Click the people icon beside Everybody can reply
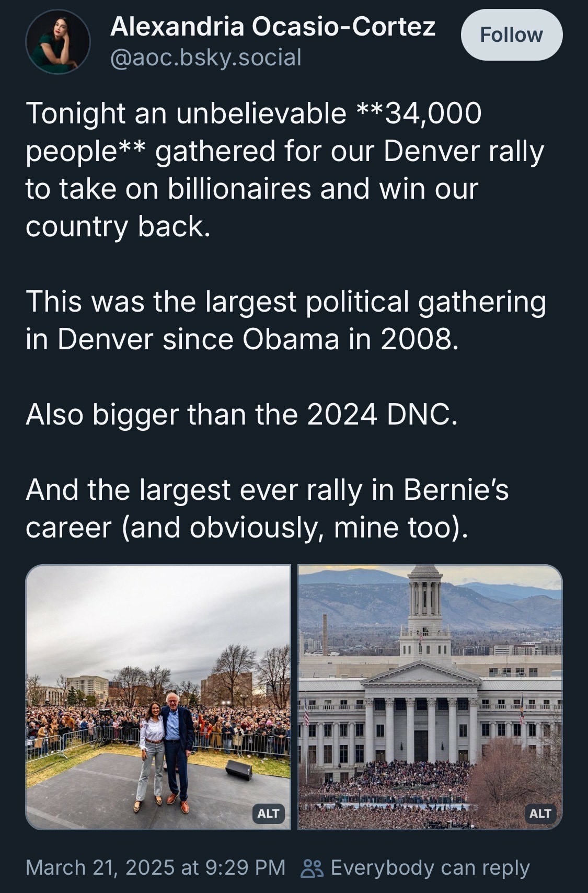 click(313, 868)
